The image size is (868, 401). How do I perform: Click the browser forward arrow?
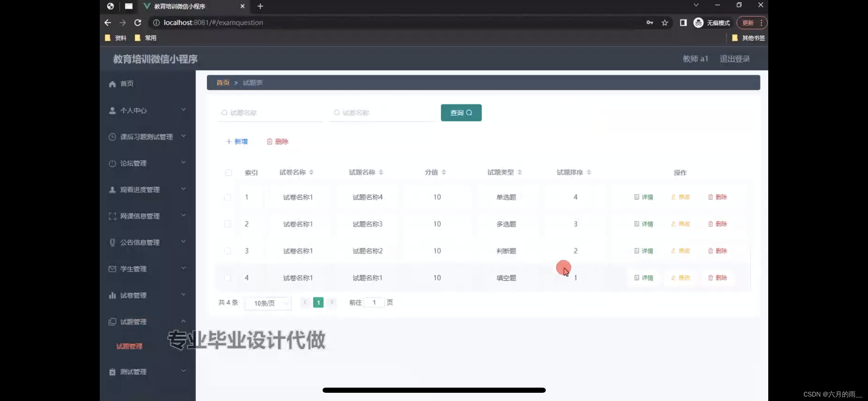click(122, 23)
